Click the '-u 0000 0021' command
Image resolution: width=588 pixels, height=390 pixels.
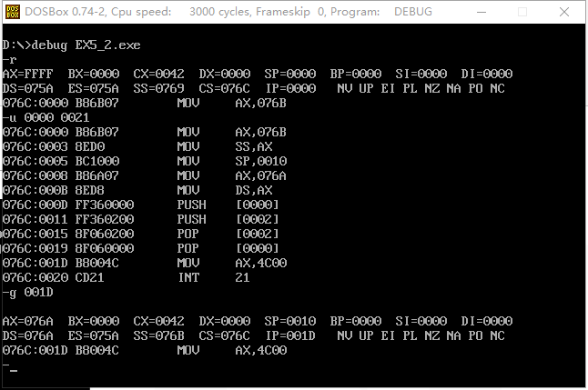click(x=46, y=117)
